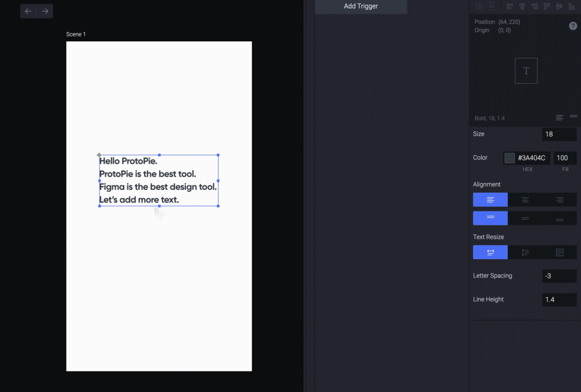Click the Text Resize section label
The height and width of the screenshot is (392, 581).
pyautogui.click(x=489, y=237)
